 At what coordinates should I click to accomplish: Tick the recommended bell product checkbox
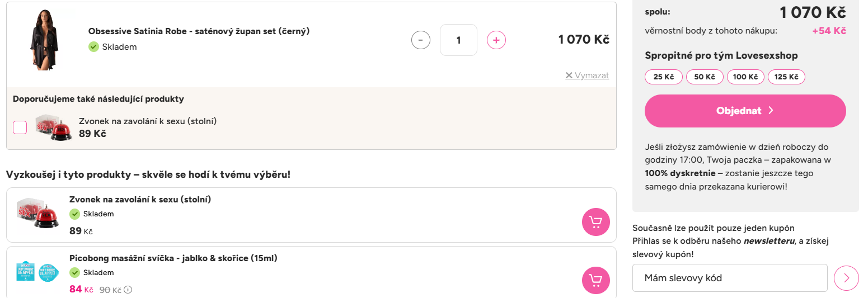(20, 127)
